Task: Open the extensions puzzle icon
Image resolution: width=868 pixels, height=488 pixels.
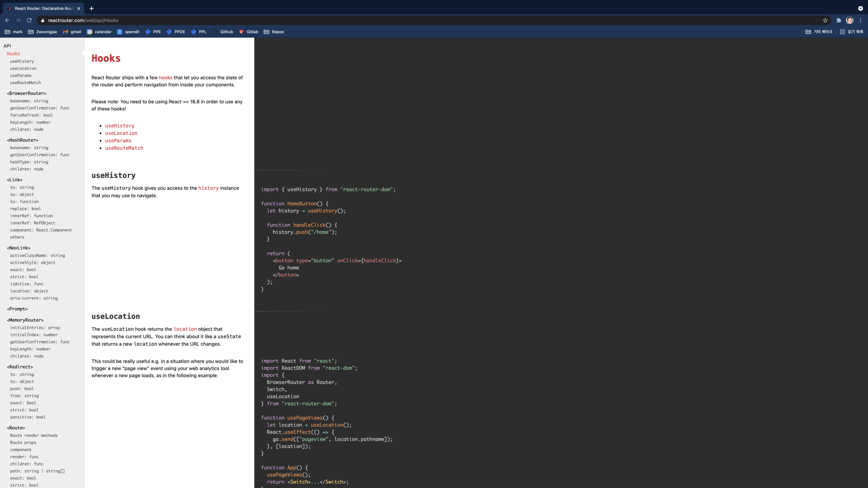Action: [839, 20]
